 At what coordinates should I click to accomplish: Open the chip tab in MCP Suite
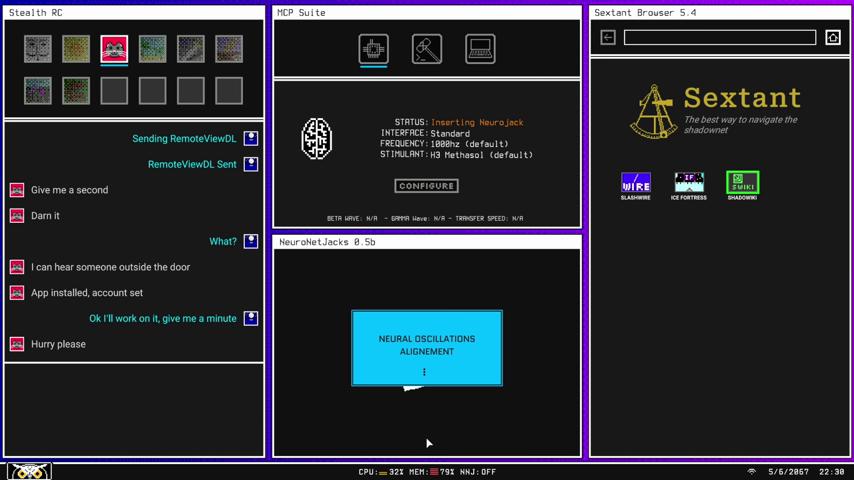tap(374, 49)
